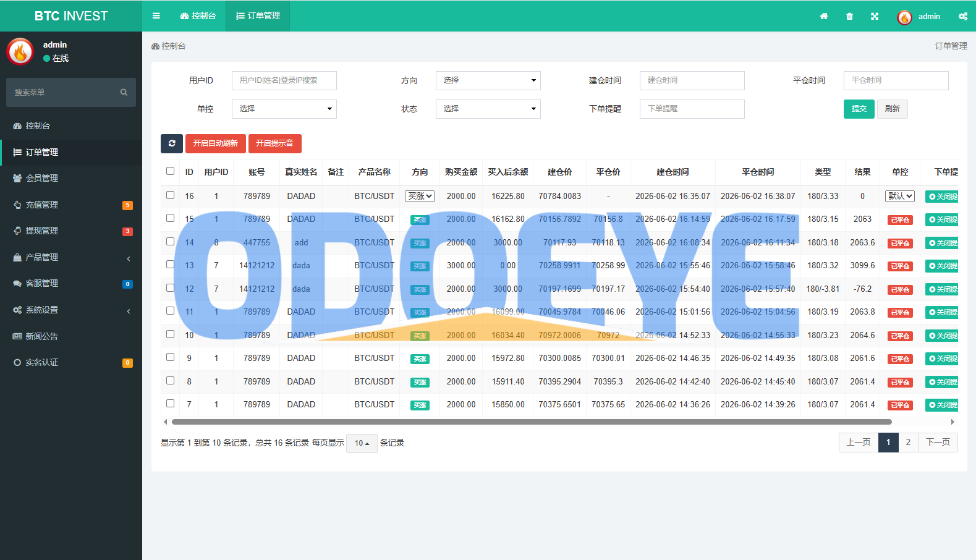Click the 充值管理 badge showing 5
The width and height of the screenshot is (976, 560).
click(127, 205)
